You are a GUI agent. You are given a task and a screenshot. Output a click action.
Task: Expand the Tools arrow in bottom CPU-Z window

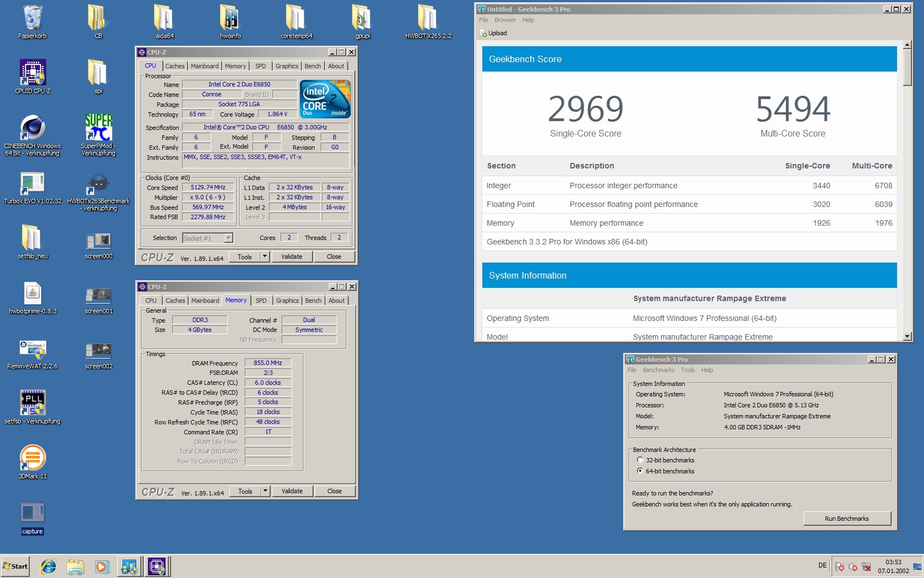click(265, 491)
